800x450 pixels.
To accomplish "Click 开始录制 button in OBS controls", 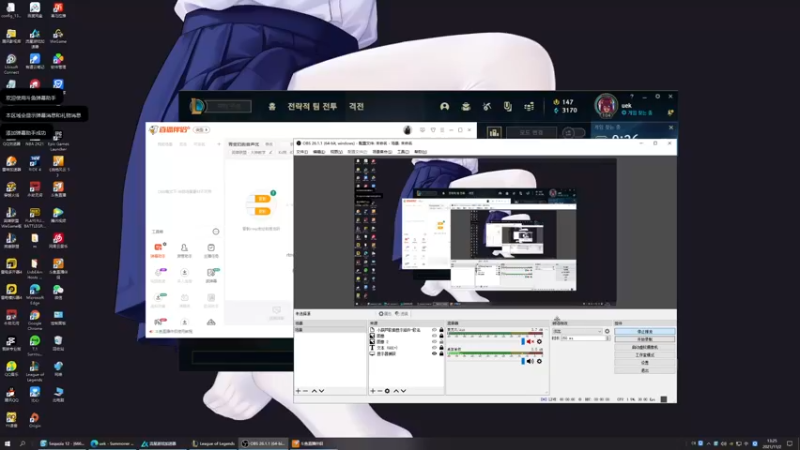I will pos(645,339).
